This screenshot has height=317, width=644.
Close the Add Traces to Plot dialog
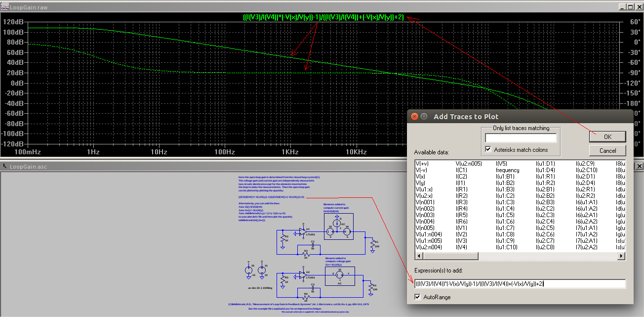coord(415,117)
